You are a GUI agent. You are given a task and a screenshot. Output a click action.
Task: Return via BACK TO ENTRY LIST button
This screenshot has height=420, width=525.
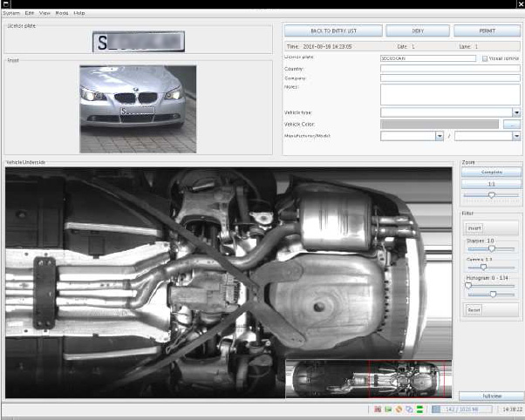[333, 30]
